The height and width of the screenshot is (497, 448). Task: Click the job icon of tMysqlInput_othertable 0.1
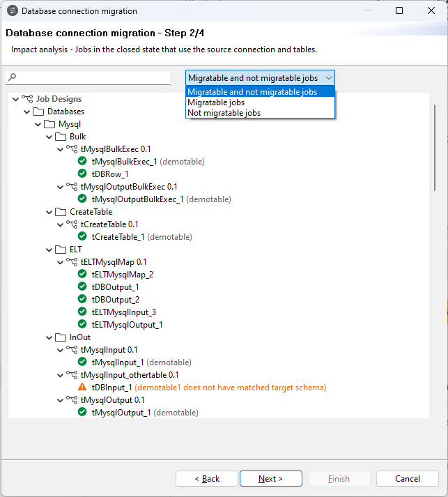pos(72,375)
